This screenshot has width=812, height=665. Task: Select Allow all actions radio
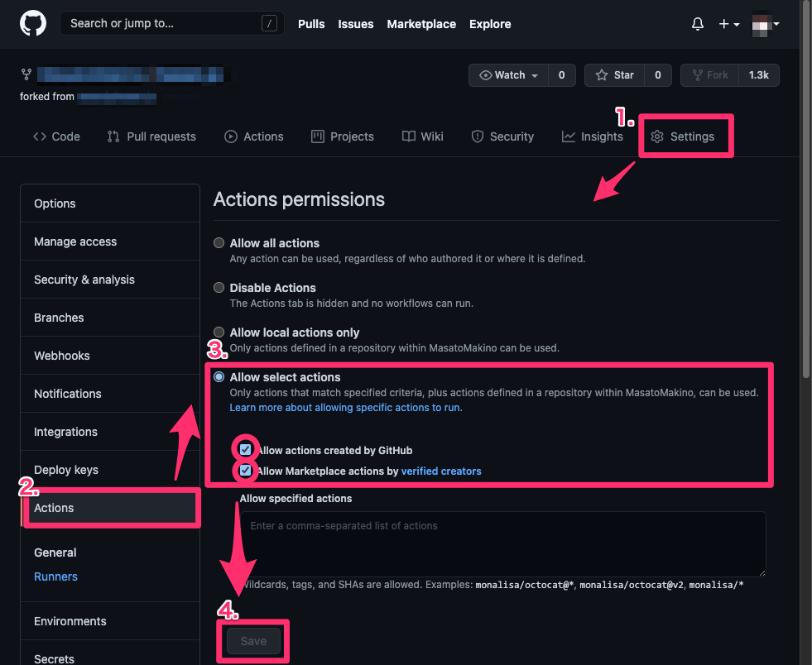(219, 242)
